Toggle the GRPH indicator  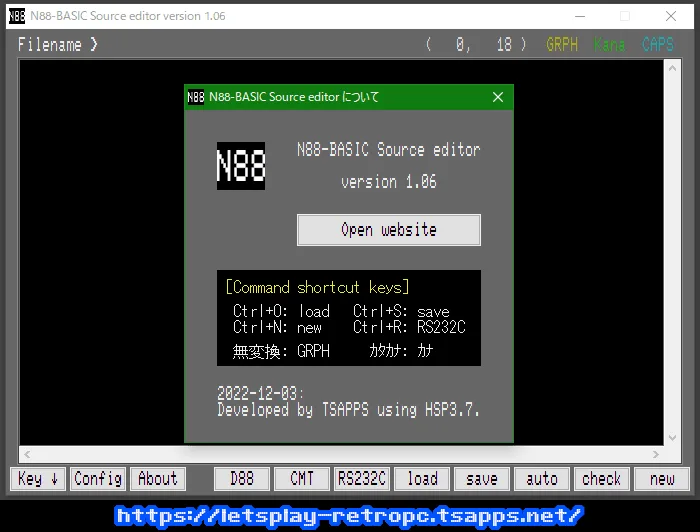click(x=562, y=45)
